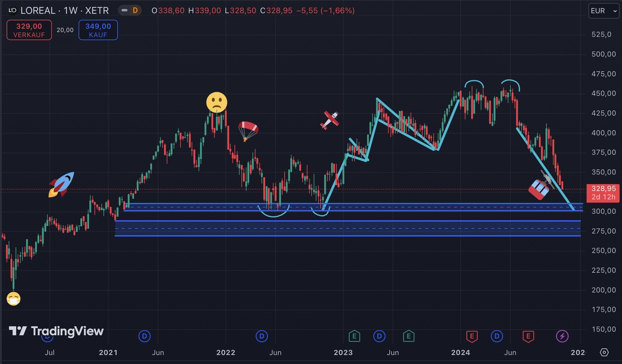
Task: Click the H339,00 high value
Action: point(205,10)
